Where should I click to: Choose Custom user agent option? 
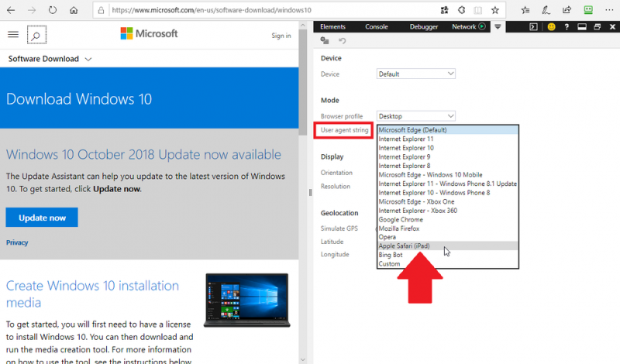tap(448, 264)
